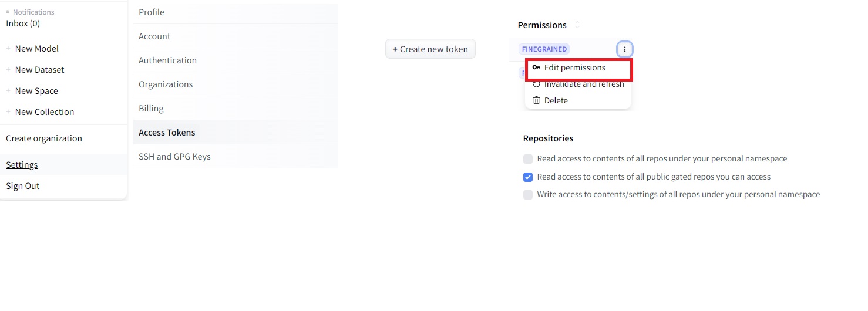This screenshot has width=868, height=311.
Task: Click the trash can Delete icon
Action: (x=536, y=100)
